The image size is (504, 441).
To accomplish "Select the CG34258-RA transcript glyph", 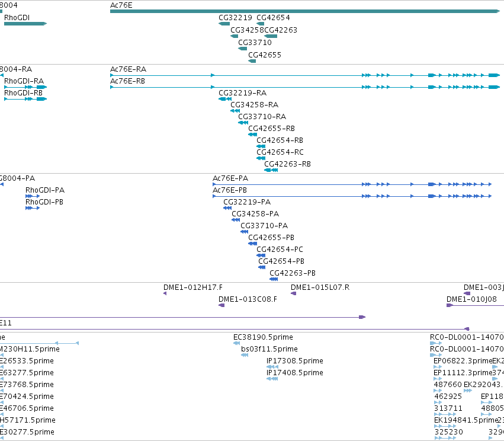I will [x=235, y=111].
